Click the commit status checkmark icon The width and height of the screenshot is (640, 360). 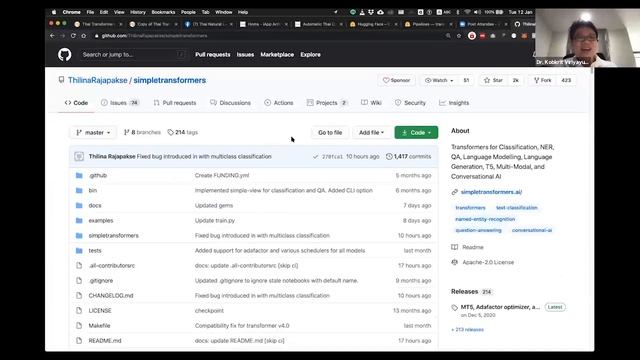tap(315, 157)
